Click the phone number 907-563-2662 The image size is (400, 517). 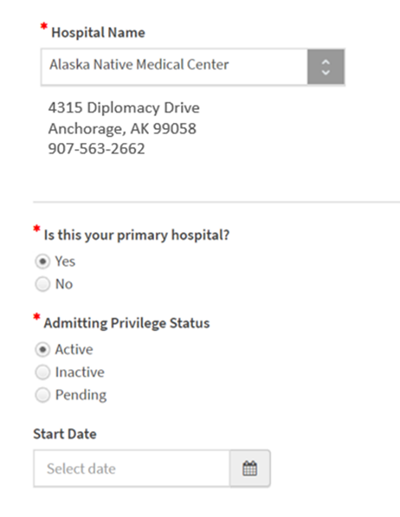click(x=97, y=149)
